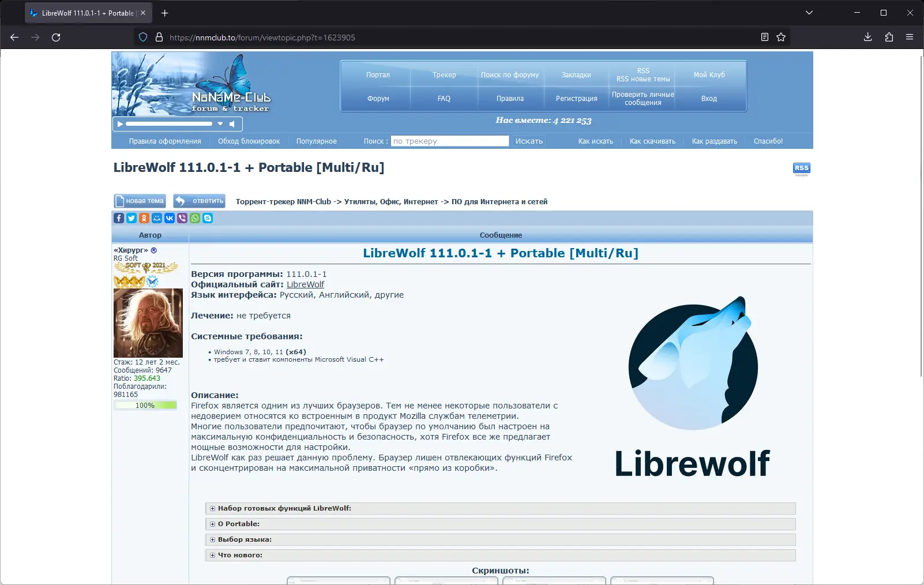Open the FAQ menu item
This screenshot has width=924, height=585.
[444, 99]
